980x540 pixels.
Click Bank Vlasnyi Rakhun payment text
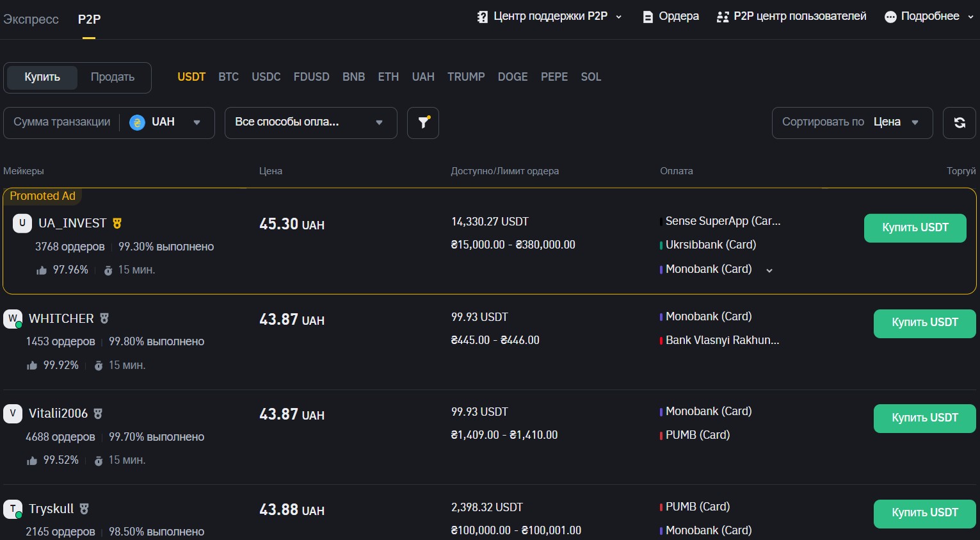point(722,340)
